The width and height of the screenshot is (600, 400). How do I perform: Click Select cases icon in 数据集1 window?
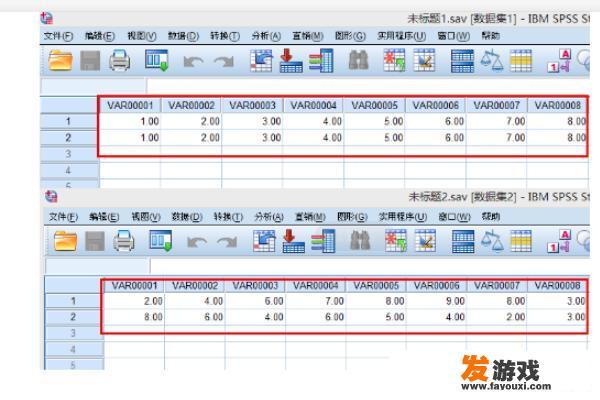(521, 61)
